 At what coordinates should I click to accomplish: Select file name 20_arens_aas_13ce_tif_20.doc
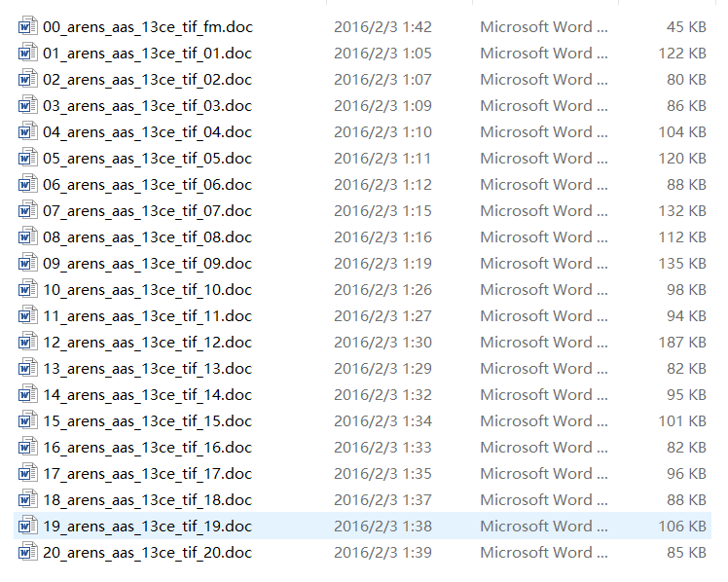click(x=147, y=553)
